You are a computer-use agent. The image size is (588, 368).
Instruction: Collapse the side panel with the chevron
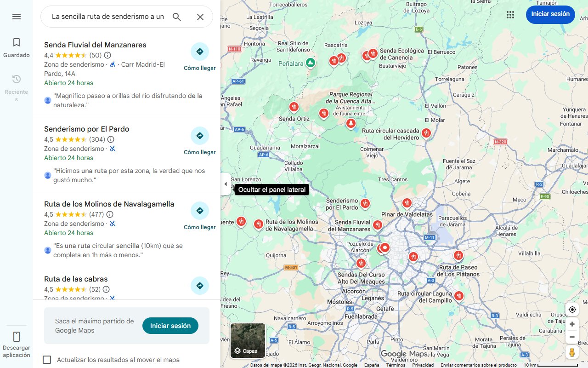tap(226, 184)
